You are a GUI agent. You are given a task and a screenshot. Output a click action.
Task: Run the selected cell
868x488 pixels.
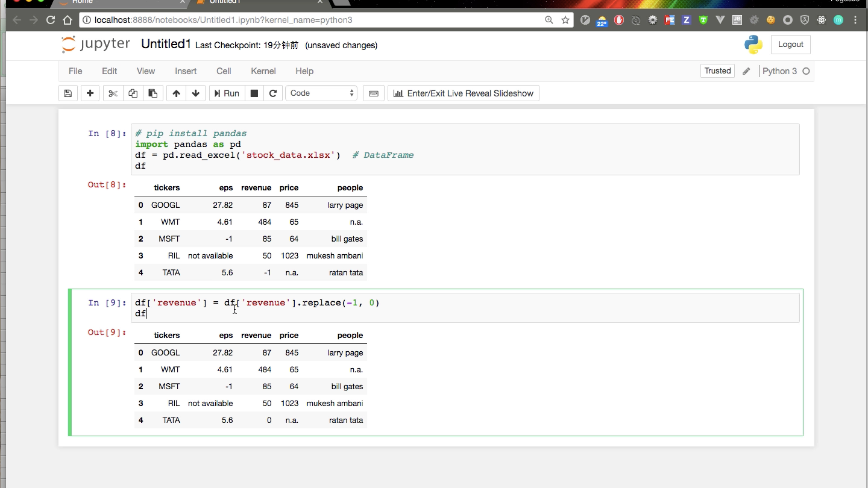point(226,93)
